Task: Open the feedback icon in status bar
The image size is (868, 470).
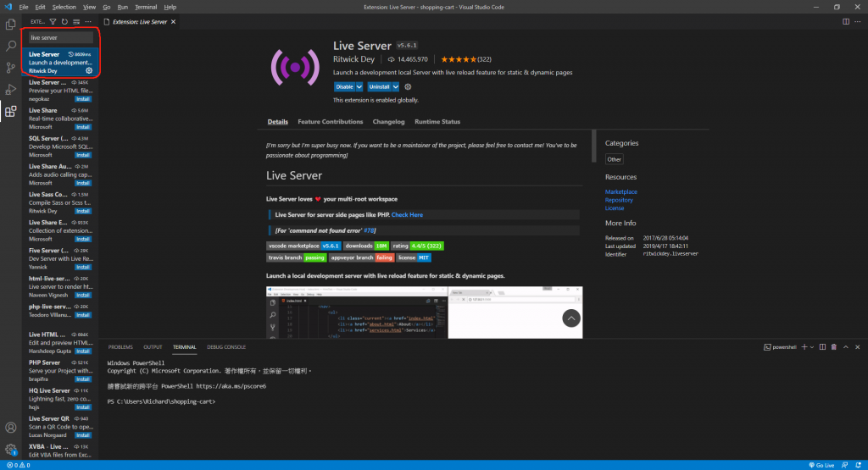Action: coord(845,465)
